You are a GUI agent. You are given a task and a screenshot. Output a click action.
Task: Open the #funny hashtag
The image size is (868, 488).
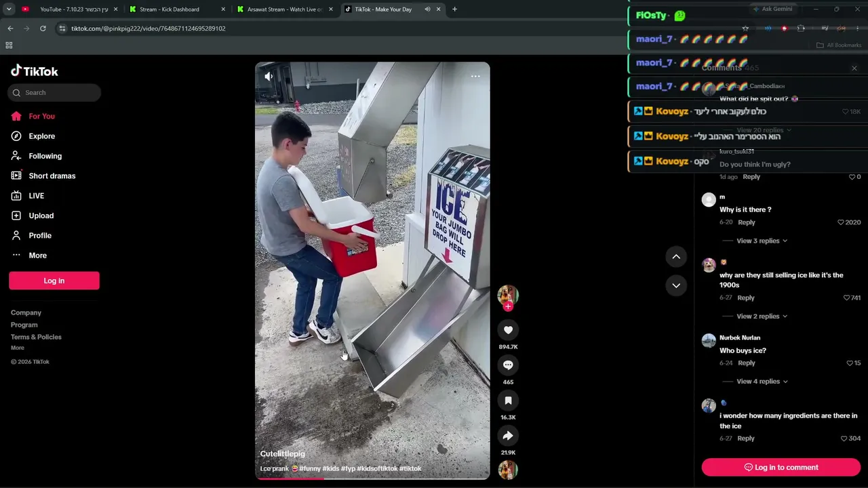click(x=310, y=468)
